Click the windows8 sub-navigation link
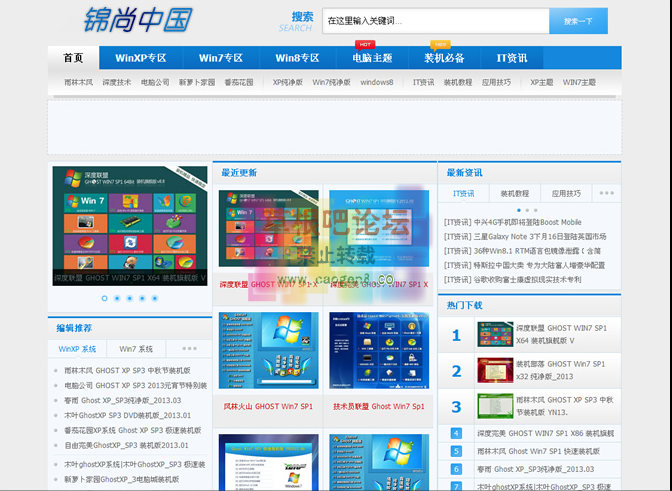This screenshot has height=491, width=672. tap(377, 82)
